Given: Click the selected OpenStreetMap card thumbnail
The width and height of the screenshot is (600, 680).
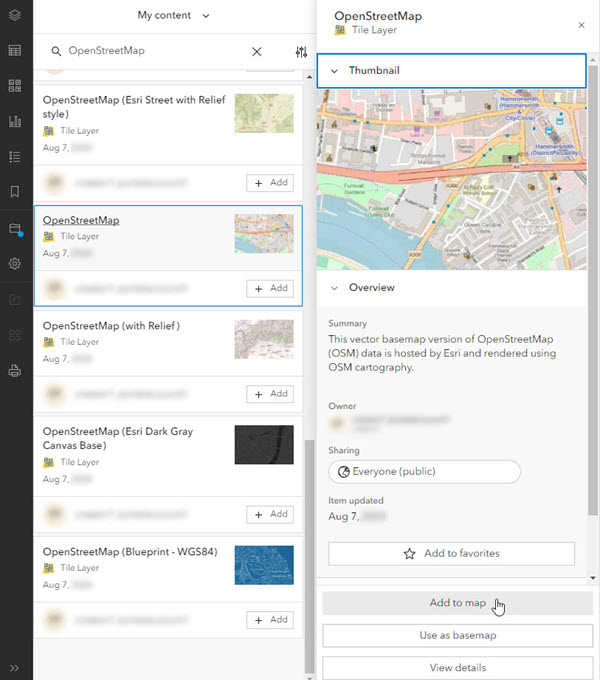Looking at the screenshot, I should pyautogui.click(x=264, y=234).
